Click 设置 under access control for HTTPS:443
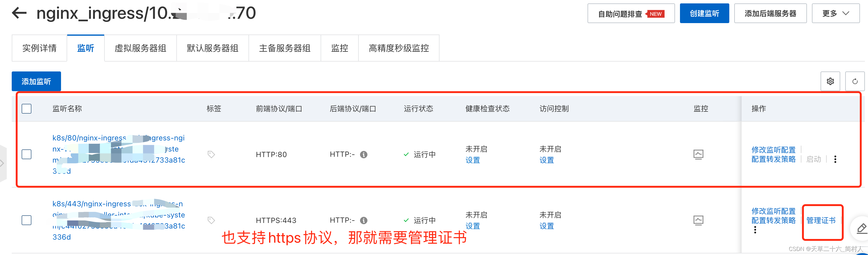The height and width of the screenshot is (255, 868). pos(547,226)
